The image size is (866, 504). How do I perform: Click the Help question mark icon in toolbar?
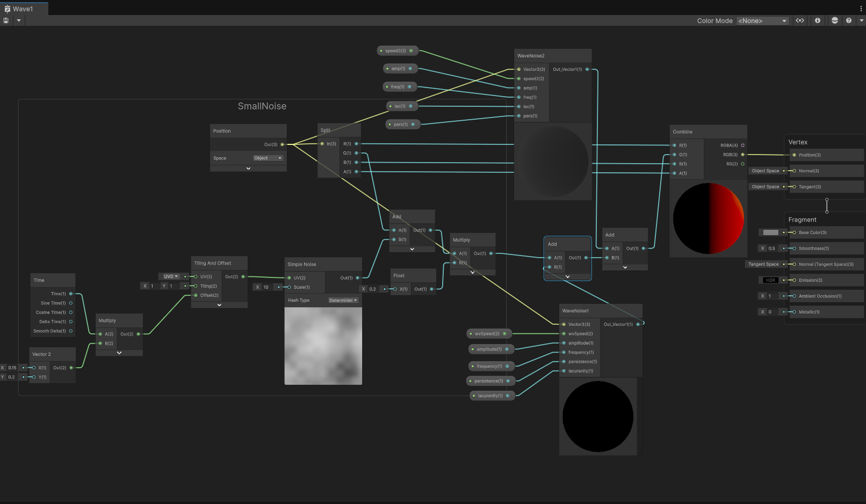point(849,20)
